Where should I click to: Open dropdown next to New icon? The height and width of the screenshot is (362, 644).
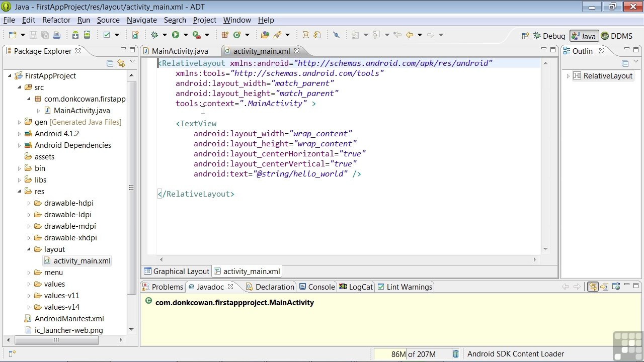coord(23,35)
